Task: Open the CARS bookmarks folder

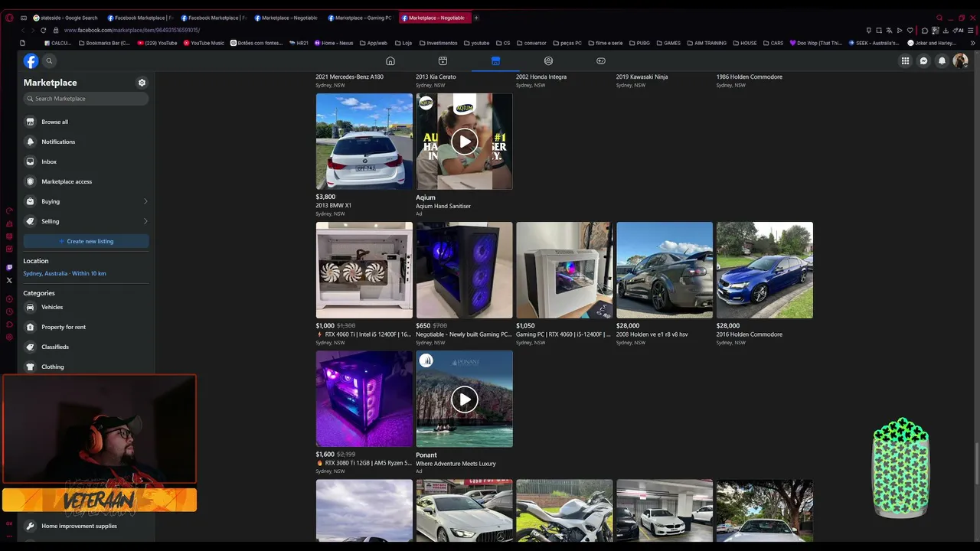Action: pyautogui.click(x=773, y=43)
